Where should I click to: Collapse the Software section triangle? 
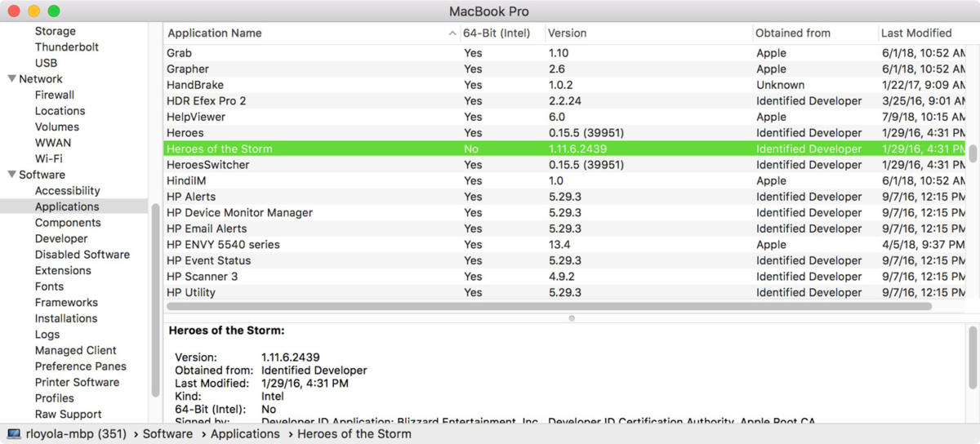[x=11, y=175]
